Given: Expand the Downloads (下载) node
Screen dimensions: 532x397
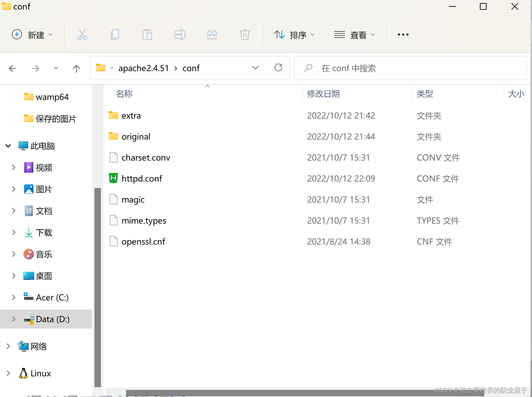Looking at the screenshot, I should [x=14, y=232].
